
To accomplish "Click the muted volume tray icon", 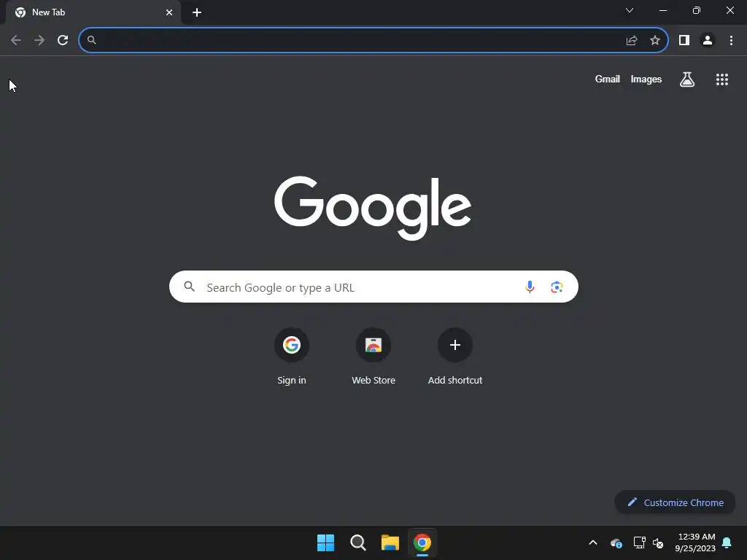I will pyautogui.click(x=658, y=542).
